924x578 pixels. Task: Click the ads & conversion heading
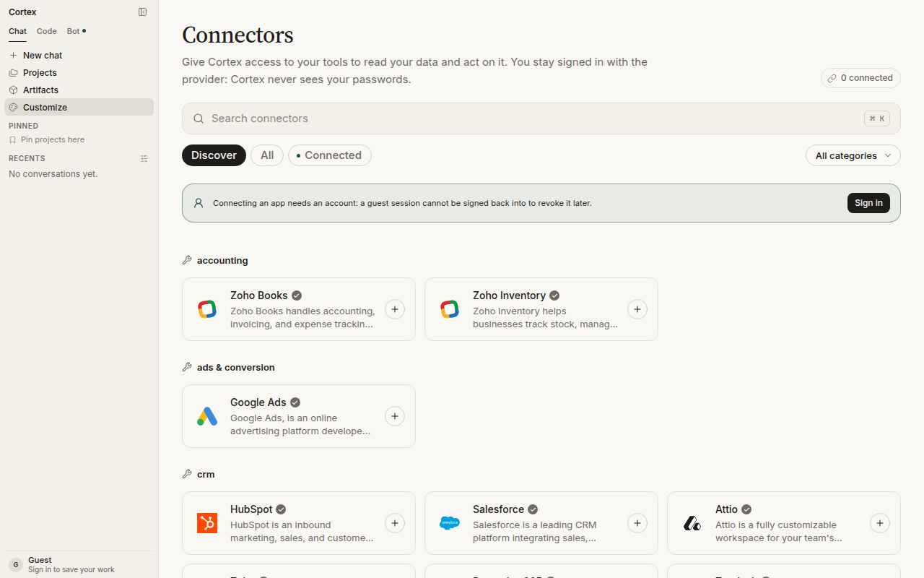(x=236, y=367)
